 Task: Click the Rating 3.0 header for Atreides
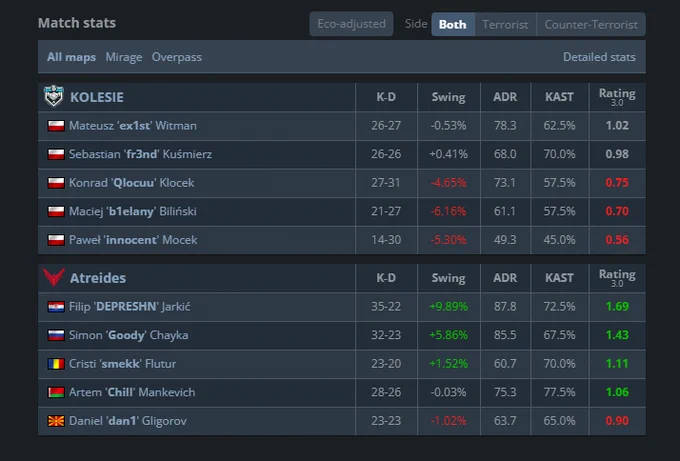coord(617,278)
